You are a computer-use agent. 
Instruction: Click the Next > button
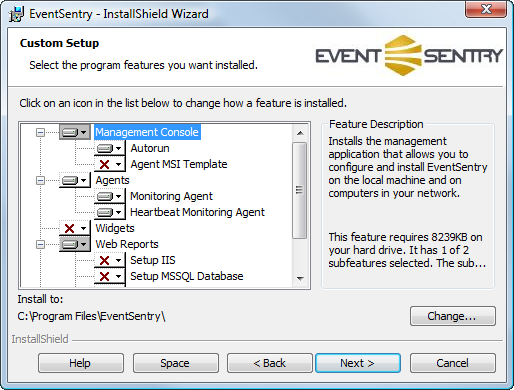click(x=358, y=363)
